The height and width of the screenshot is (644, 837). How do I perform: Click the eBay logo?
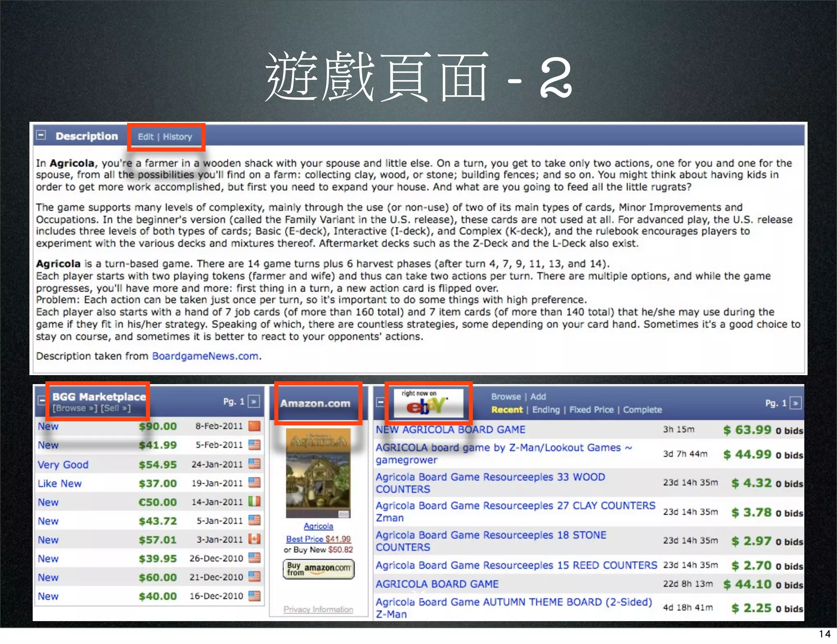point(427,403)
